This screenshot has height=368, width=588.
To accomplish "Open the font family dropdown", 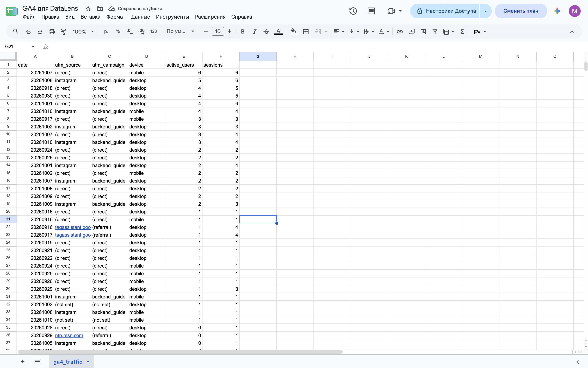I will (180, 31).
